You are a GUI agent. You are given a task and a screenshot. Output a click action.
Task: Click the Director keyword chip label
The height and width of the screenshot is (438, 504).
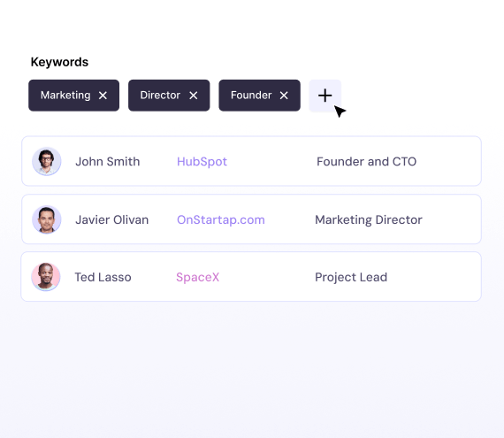[160, 96]
